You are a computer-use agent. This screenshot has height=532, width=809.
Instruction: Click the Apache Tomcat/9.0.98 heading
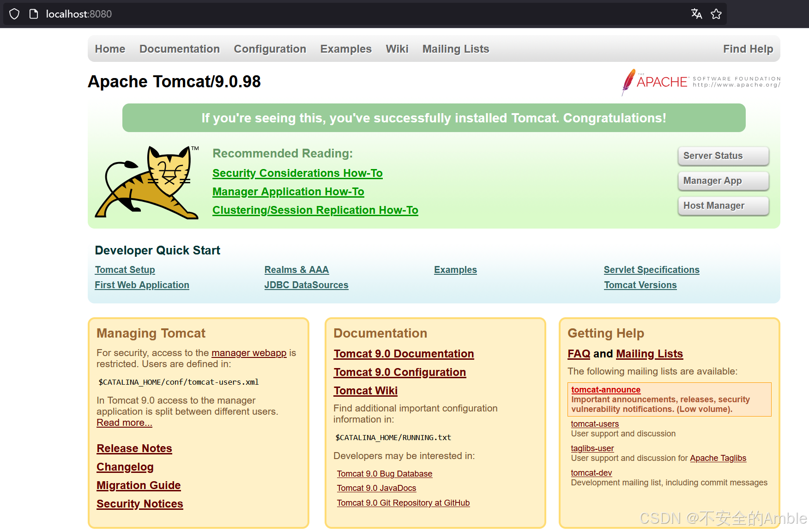[174, 82]
